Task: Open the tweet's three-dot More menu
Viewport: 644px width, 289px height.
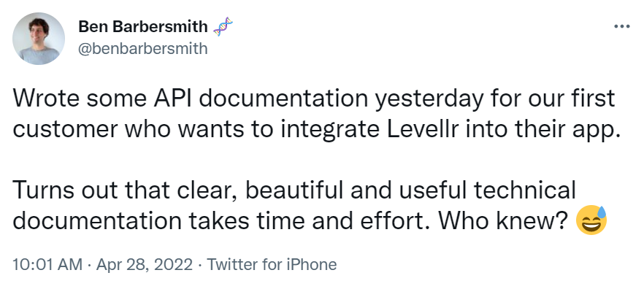Action: coord(622,27)
